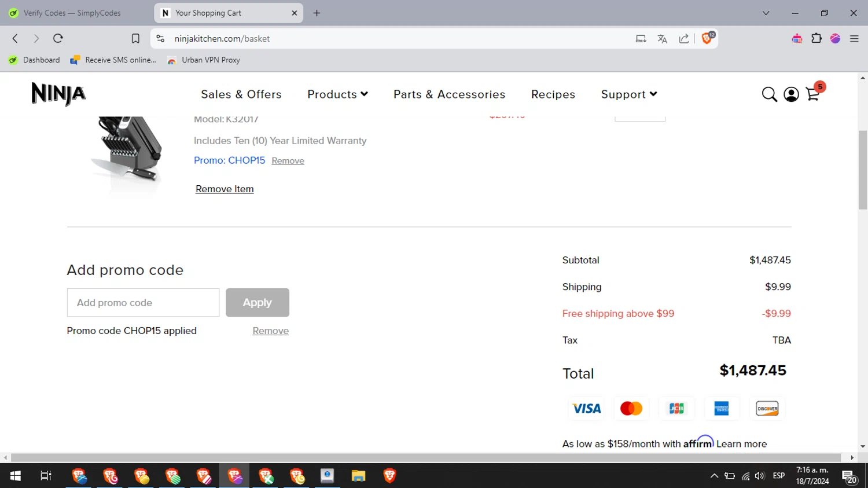The width and height of the screenshot is (868, 488).
Task: Expand the Support dropdown menu
Action: click(629, 94)
